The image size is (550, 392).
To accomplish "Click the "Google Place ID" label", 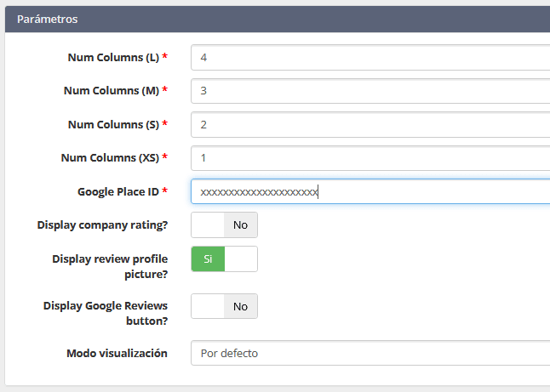I will [117, 192].
